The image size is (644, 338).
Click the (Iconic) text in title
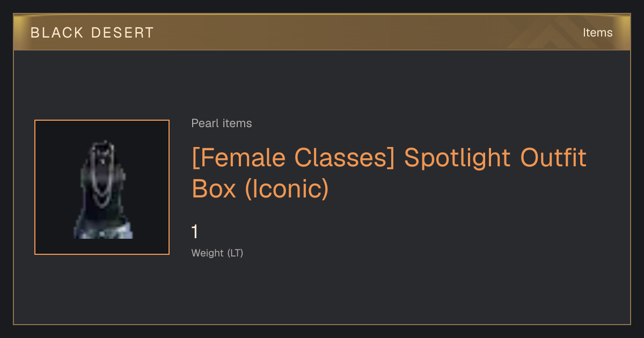click(286, 188)
